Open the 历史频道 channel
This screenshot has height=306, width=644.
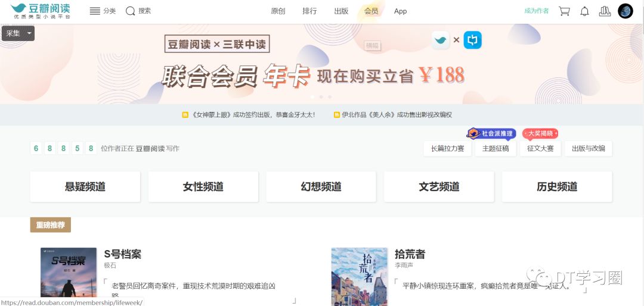coord(556,186)
